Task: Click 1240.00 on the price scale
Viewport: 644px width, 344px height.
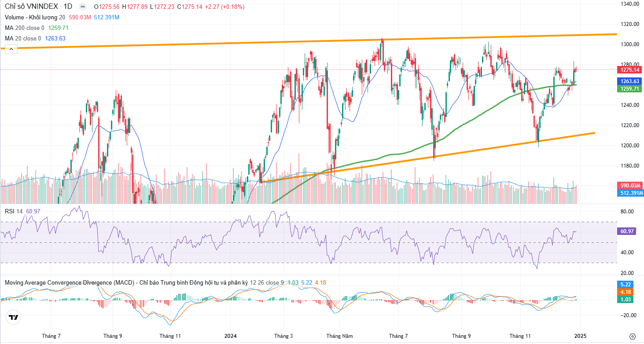Action: tap(630, 105)
